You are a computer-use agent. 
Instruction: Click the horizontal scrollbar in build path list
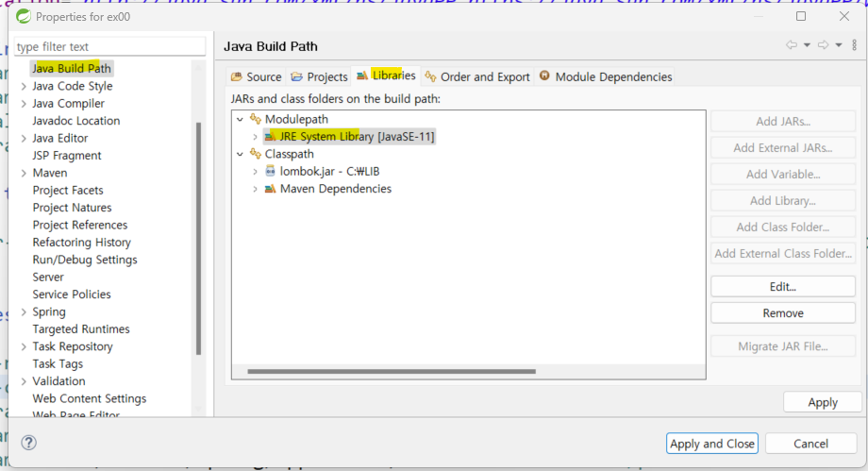392,371
